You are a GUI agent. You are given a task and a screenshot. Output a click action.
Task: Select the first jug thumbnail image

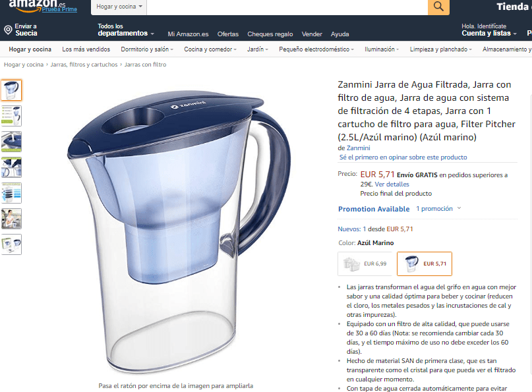pyautogui.click(x=11, y=90)
